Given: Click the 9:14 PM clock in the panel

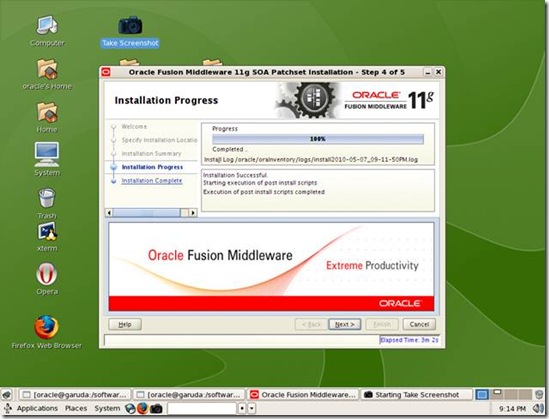Looking at the screenshot, I should (x=512, y=408).
